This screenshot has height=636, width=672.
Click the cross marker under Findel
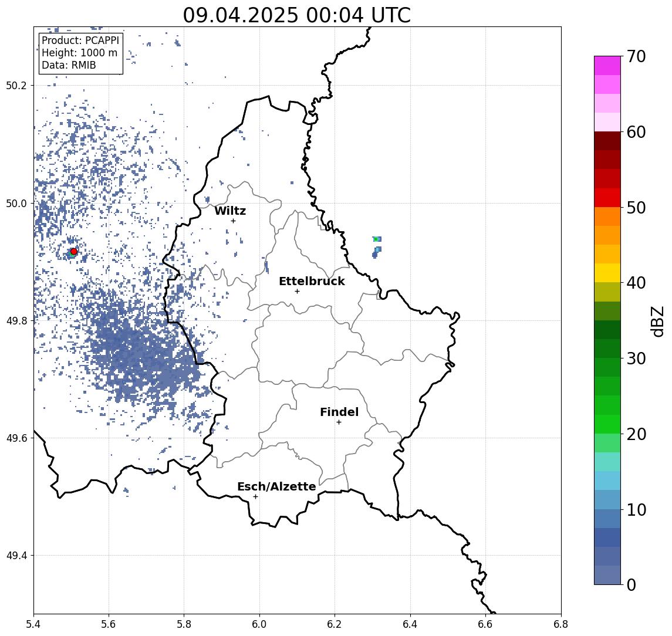coord(339,422)
